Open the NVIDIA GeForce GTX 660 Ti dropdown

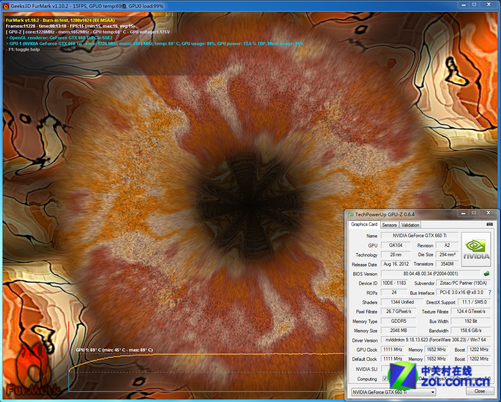(x=393, y=392)
